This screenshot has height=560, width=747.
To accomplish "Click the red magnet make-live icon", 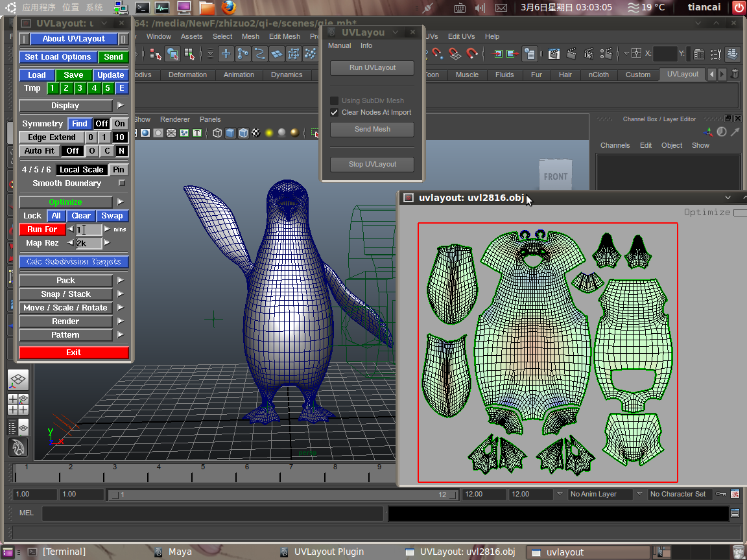I will 471,54.
